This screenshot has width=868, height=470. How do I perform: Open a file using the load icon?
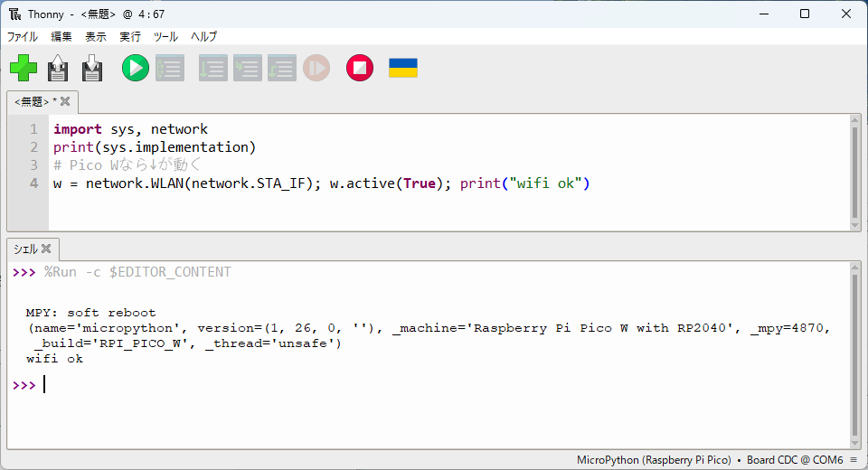click(58, 68)
